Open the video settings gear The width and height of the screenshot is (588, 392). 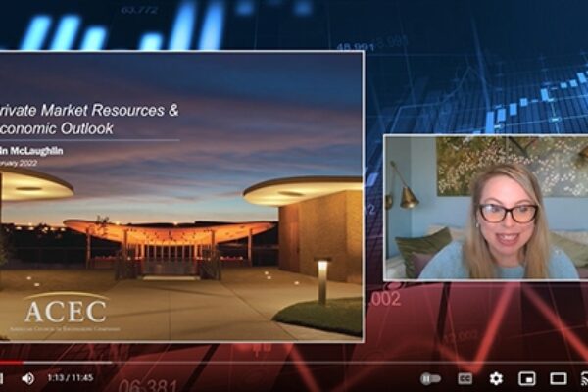click(496, 378)
